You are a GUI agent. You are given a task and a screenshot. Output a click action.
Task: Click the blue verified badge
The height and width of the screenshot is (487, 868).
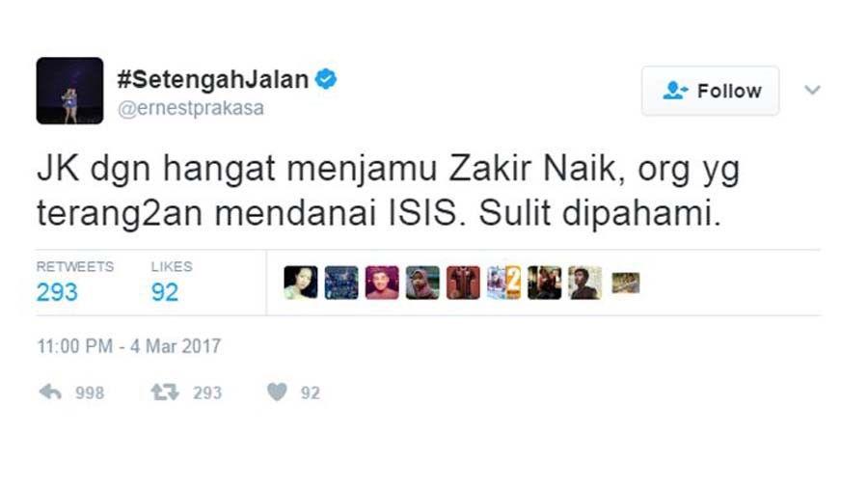pos(326,79)
